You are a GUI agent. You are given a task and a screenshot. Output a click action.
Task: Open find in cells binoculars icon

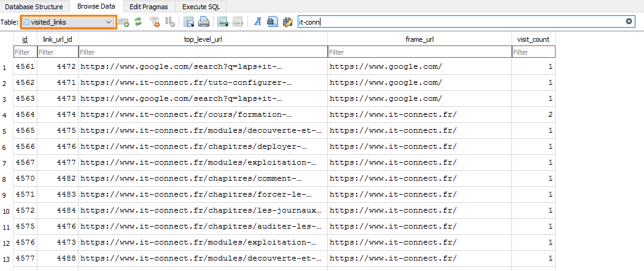pyautogui.click(x=273, y=22)
